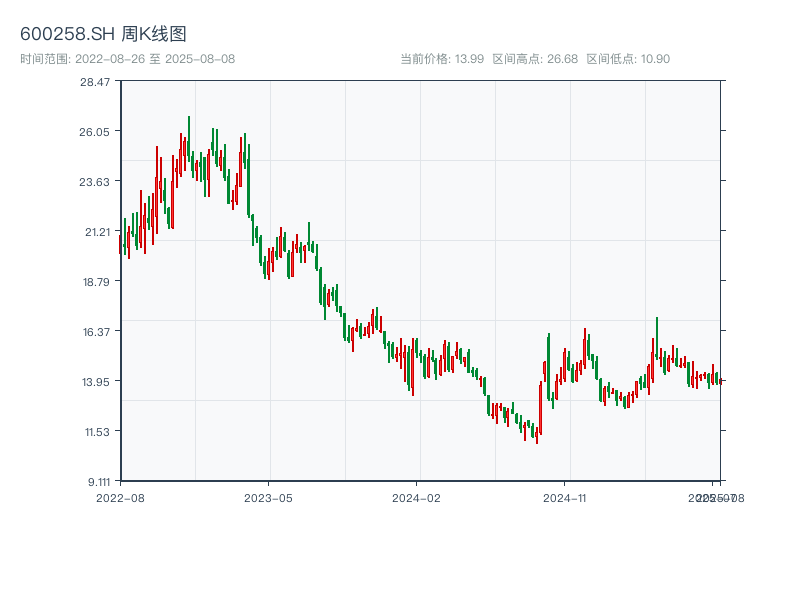
Task: Click the 2024-02 x-axis date label
Action: point(417,497)
